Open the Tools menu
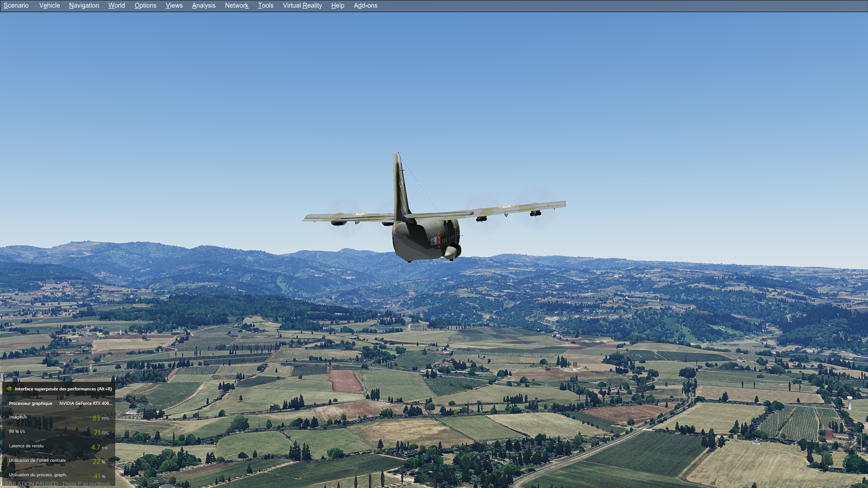The image size is (868, 488). [265, 5]
